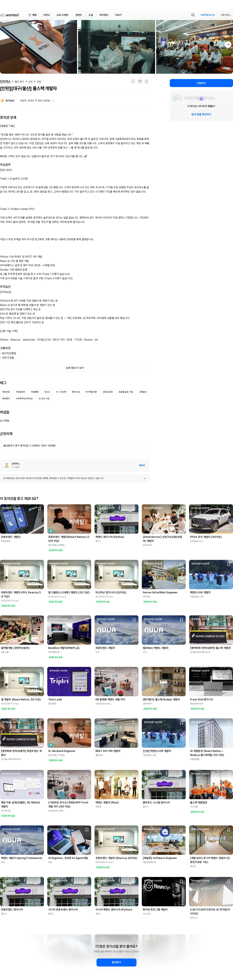Click the wanted logo

[9, 15]
